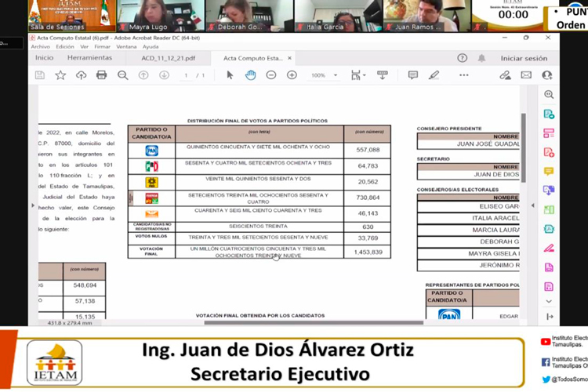Image resolution: width=588 pixels, height=392 pixels.
Task: Choose the arrow Selection tool
Action: point(230,75)
